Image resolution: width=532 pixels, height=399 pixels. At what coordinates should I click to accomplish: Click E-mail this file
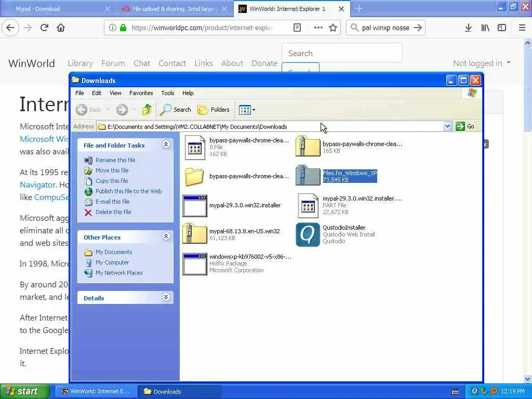(x=113, y=202)
